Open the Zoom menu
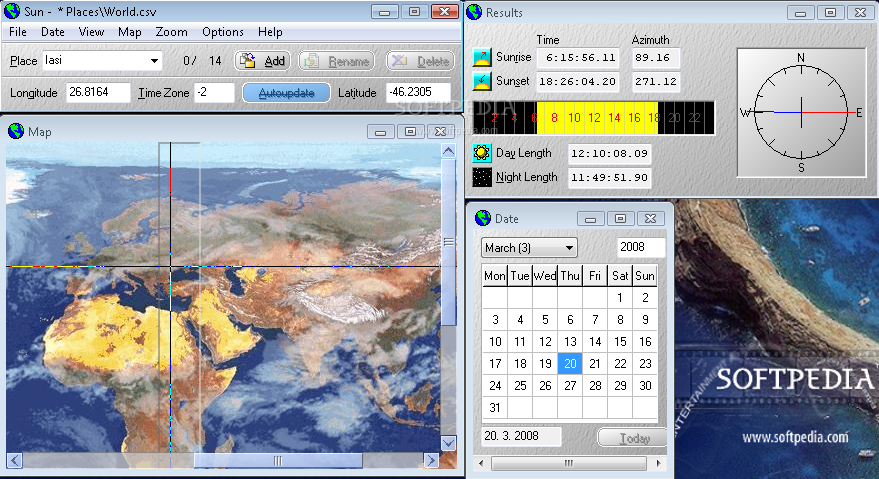Viewport: 879px width, 479px height. click(172, 32)
